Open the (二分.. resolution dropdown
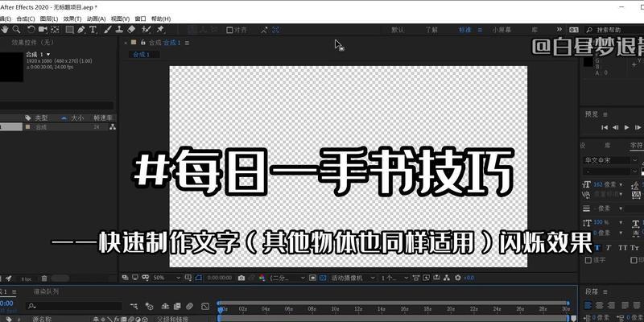Viewport: 644px width, 322px height. 287,278
